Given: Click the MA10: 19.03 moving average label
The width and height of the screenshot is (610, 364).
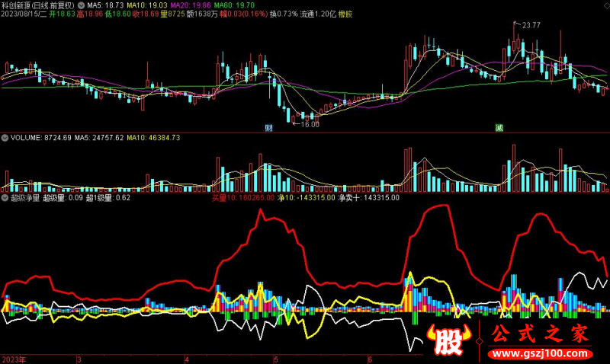Looking at the screenshot, I should point(146,5).
